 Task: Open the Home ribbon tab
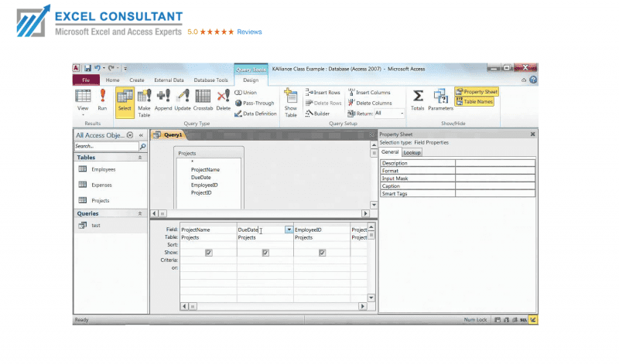112,80
